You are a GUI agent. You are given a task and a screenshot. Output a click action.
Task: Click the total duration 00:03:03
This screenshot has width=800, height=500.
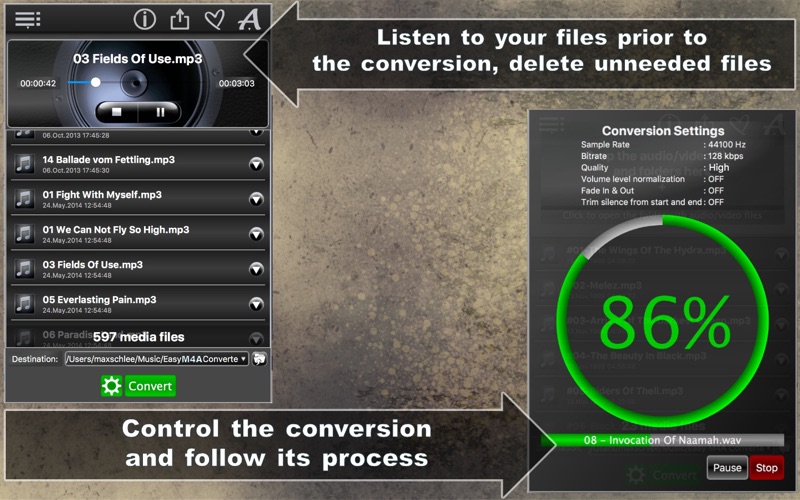tap(236, 83)
